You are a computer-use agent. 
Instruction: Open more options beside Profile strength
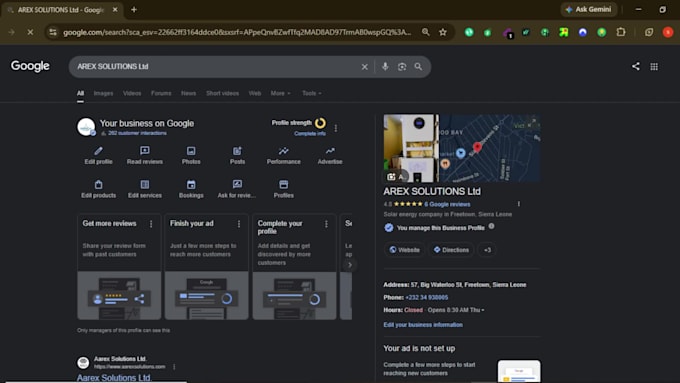336,128
